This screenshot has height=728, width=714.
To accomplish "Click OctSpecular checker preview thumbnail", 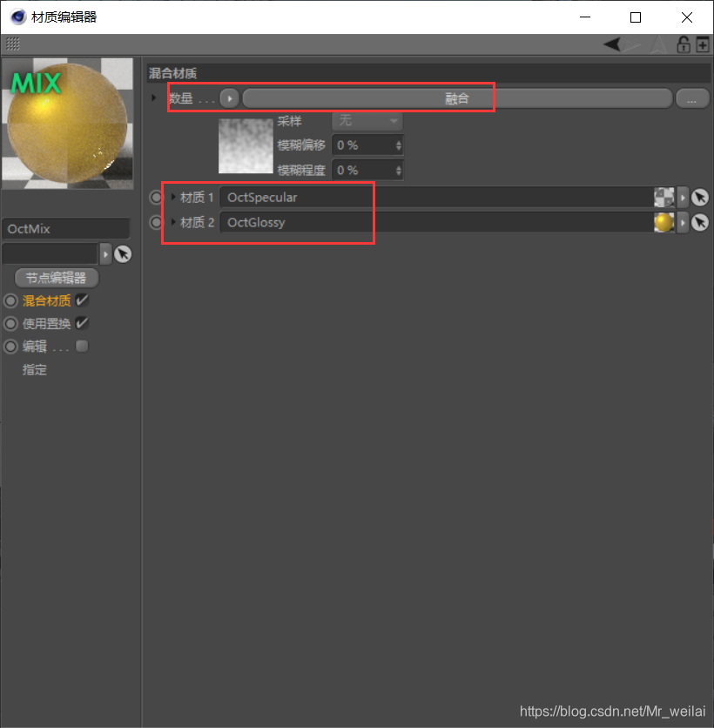I will coord(663,198).
